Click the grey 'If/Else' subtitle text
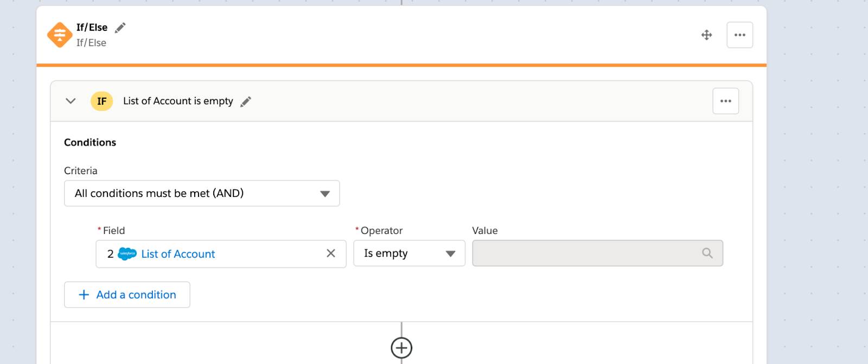 coord(91,43)
